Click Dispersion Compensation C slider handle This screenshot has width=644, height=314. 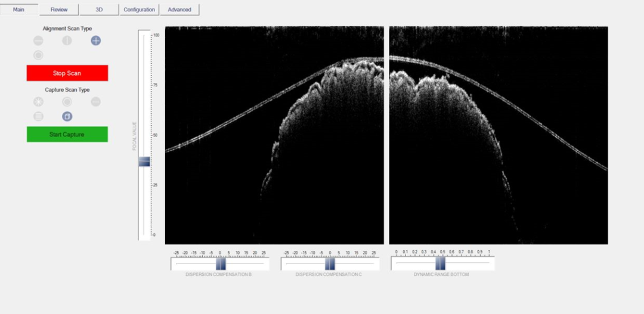pos(330,264)
